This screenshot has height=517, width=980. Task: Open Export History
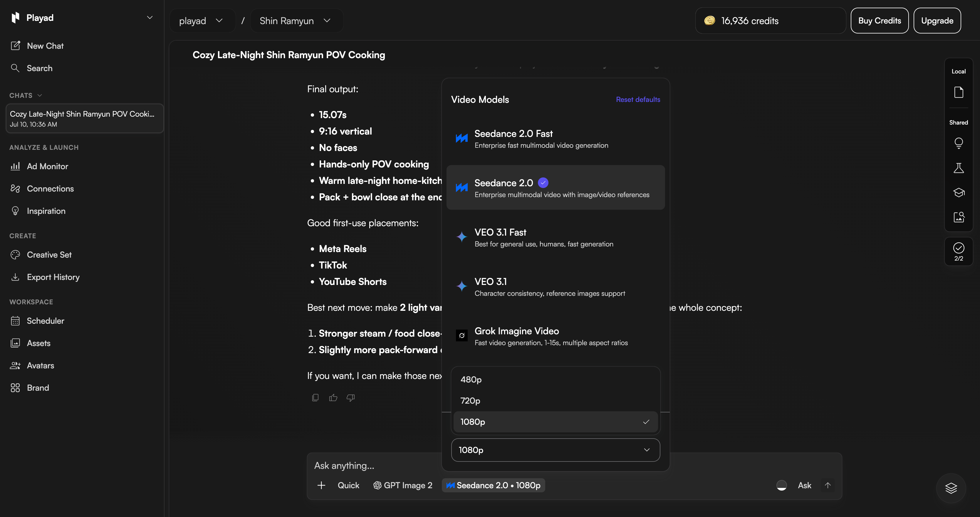(45, 277)
